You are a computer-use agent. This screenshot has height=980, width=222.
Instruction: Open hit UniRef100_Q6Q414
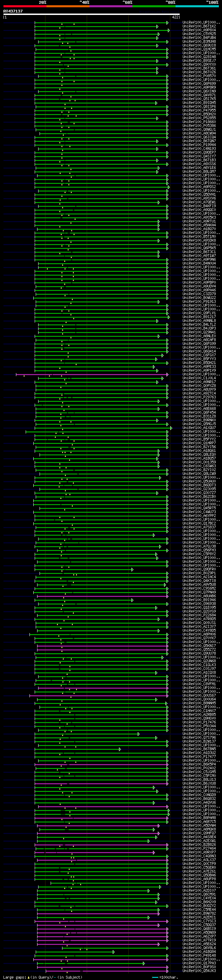199,351
